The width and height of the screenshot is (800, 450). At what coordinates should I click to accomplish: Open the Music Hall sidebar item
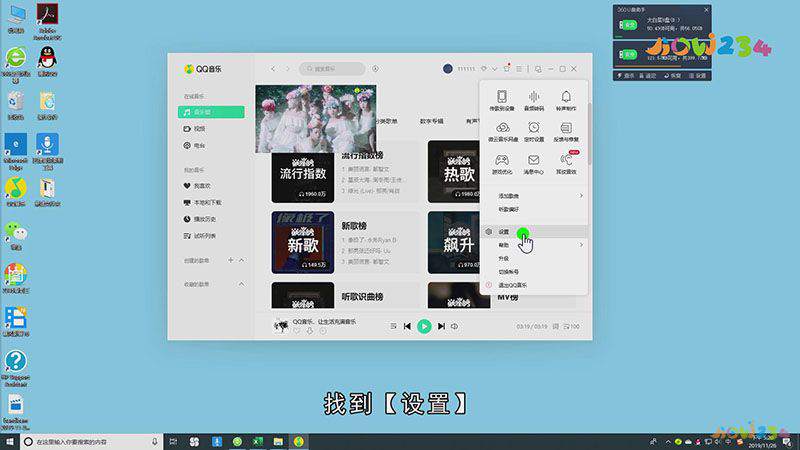click(x=211, y=112)
